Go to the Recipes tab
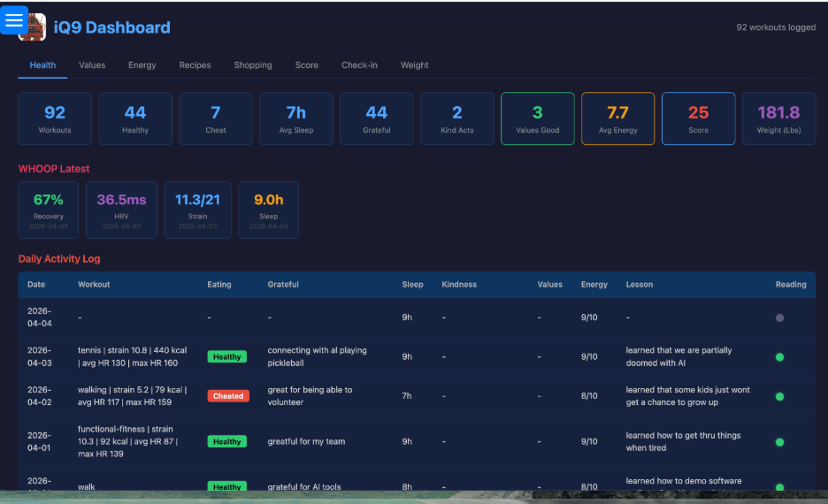Viewport: 828px width, 504px height. [x=195, y=65]
